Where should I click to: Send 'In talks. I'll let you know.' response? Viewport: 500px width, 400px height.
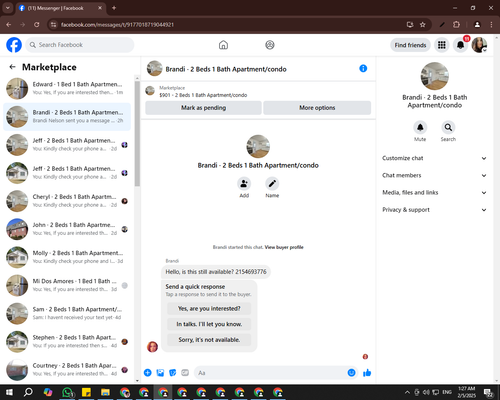[x=209, y=324]
